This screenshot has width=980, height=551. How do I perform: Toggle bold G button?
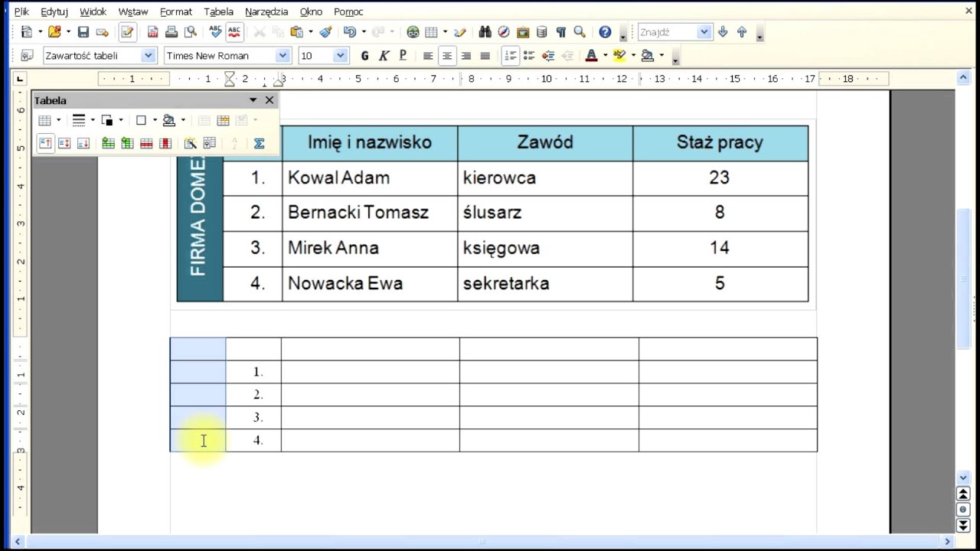tap(364, 56)
